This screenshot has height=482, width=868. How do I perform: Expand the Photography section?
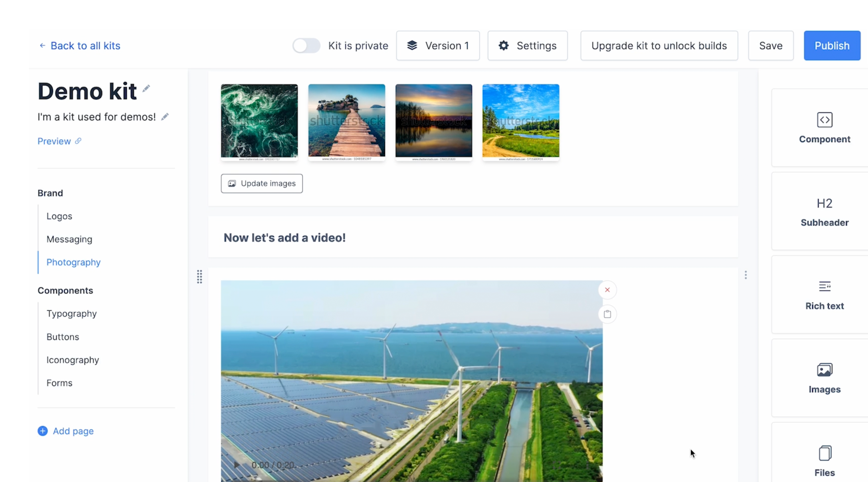pos(73,262)
